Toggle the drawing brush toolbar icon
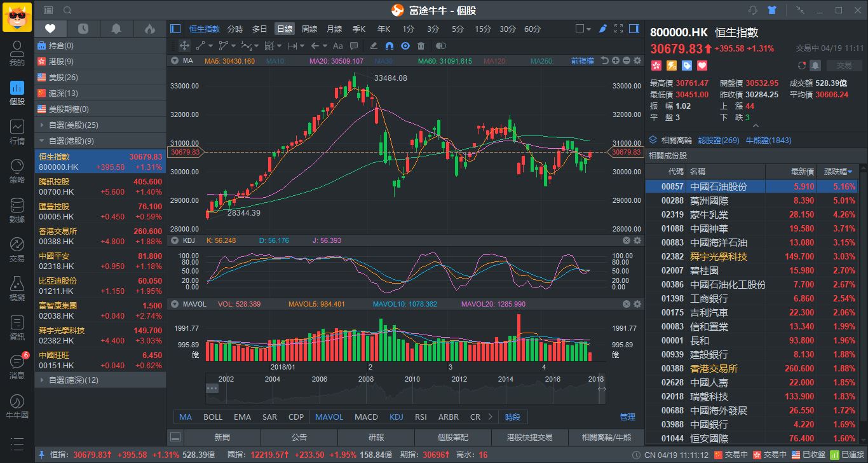868x463 pixels. point(602,29)
